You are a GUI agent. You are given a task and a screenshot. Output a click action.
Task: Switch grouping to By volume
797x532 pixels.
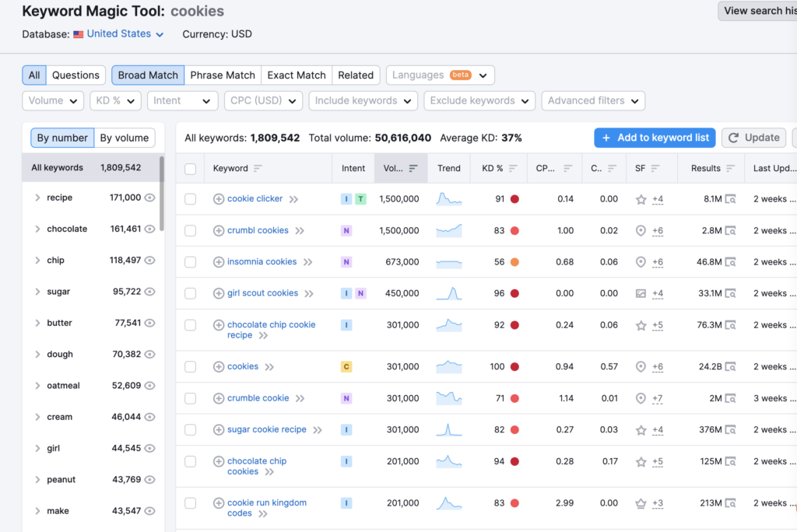(x=125, y=138)
